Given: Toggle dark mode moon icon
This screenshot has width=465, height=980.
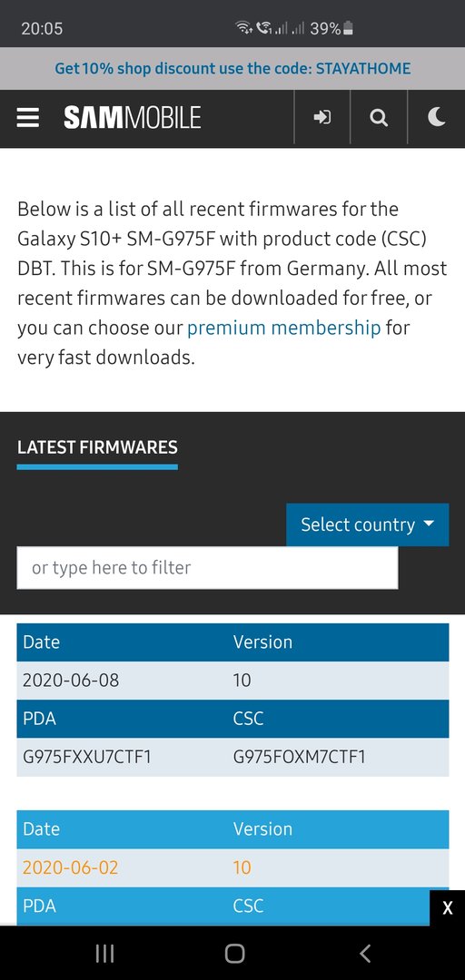Looking at the screenshot, I should pos(436,117).
